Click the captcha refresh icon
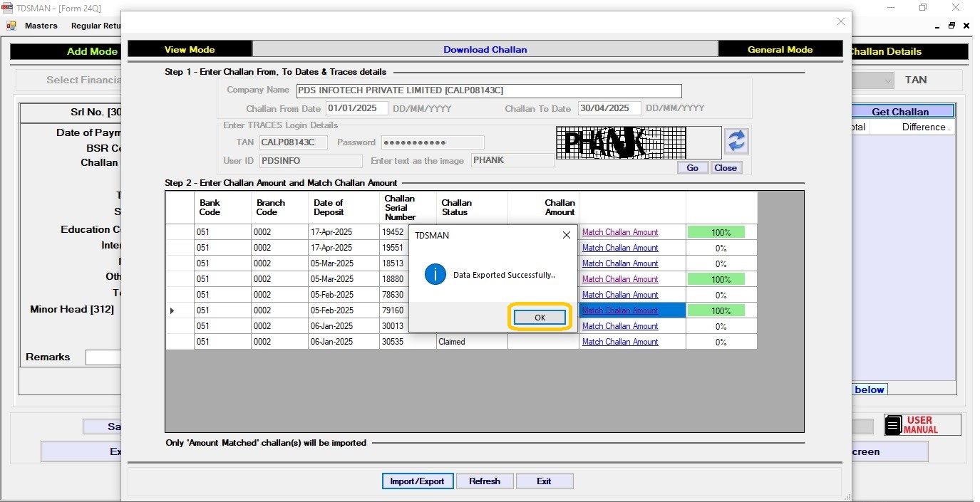980x502 pixels. [x=736, y=141]
